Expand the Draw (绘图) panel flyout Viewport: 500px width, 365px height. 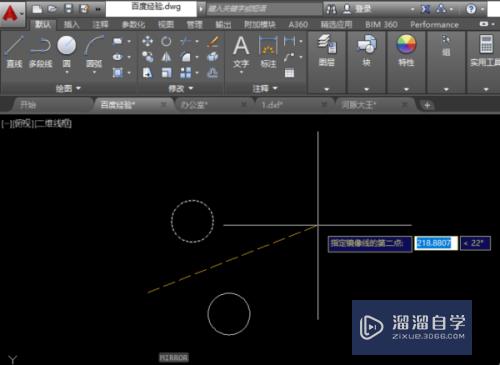pyautogui.click(x=68, y=88)
